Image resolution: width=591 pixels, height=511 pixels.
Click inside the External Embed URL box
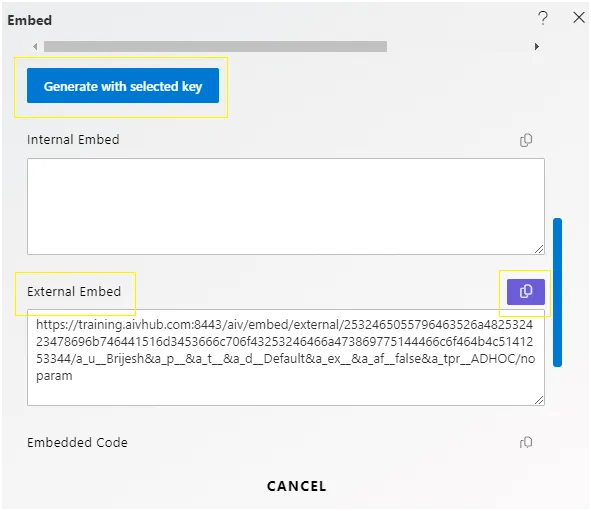[x=286, y=357]
